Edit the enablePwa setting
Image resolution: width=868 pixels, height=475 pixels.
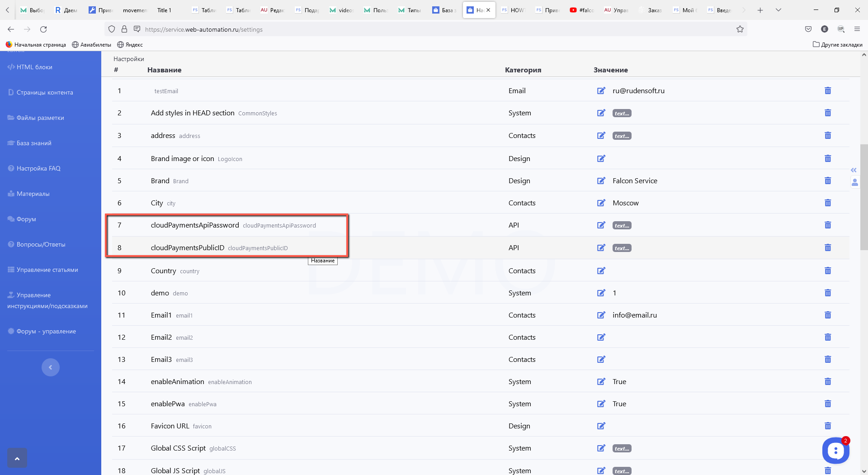click(601, 404)
